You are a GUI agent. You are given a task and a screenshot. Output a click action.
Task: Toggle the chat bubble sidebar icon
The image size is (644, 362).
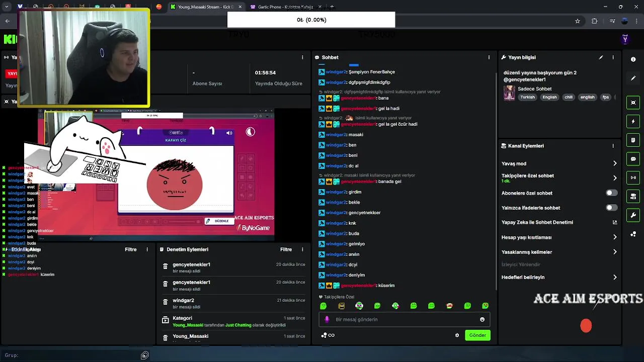pos(633,159)
